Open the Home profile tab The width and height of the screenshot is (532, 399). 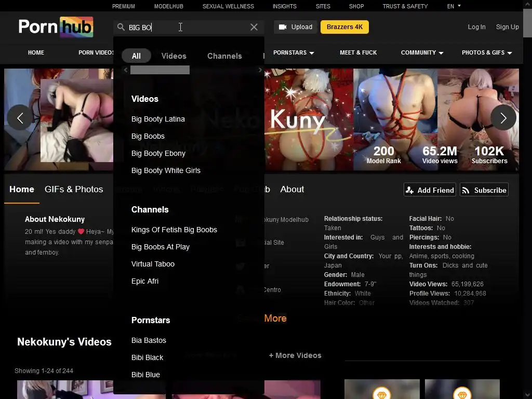[22, 189]
